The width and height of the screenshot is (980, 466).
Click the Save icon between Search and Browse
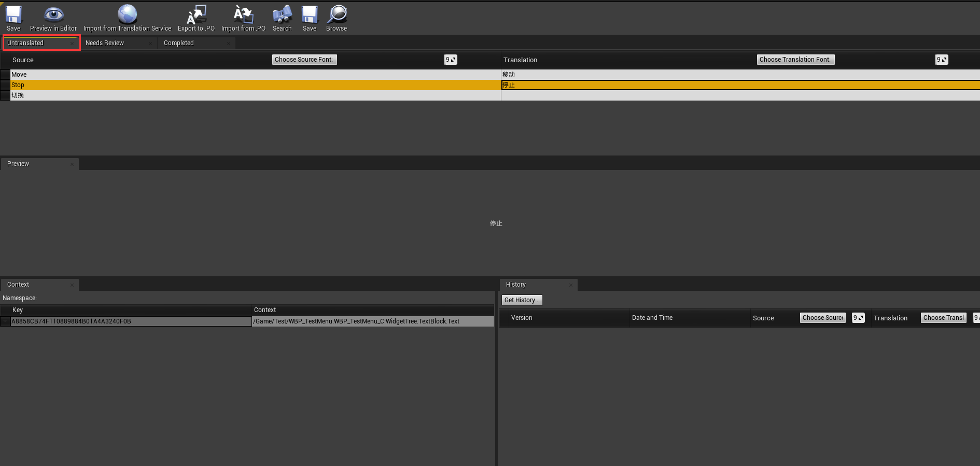click(x=310, y=18)
